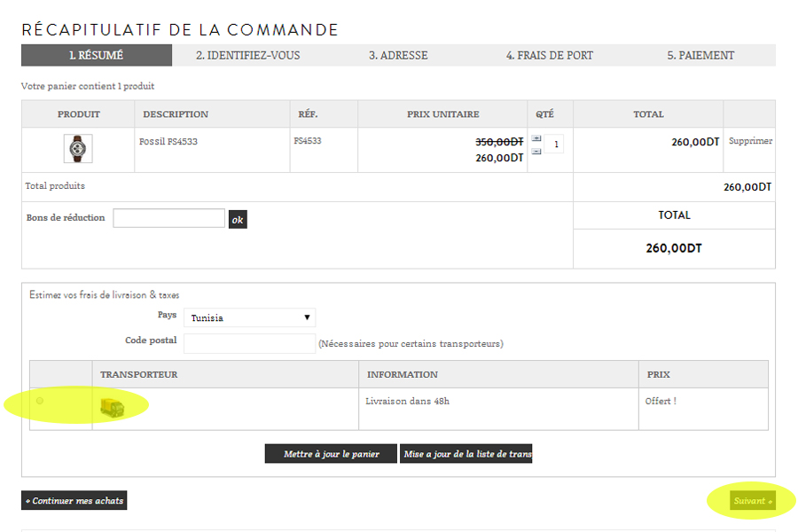This screenshot has height=532, width=798.
Task: Click the Fossil FS4533 product description
Action: point(168,141)
